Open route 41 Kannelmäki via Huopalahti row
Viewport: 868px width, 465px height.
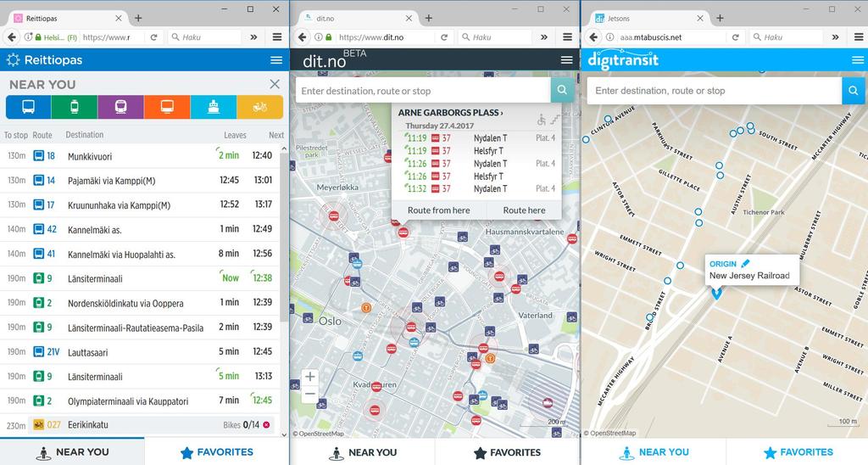pyautogui.click(x=140, y=254)
